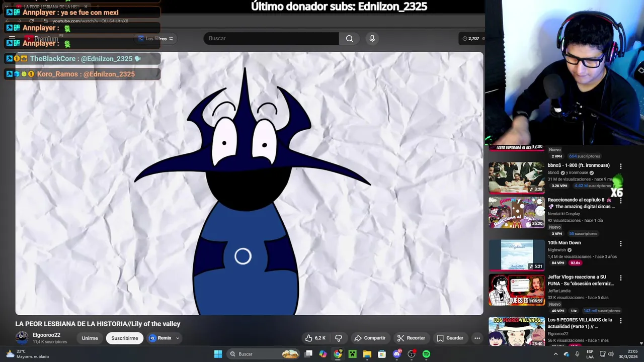Viewport: 644px width, 362px height.
Task: Open video title '10th Man Down'
Action: tap(564, 243)
